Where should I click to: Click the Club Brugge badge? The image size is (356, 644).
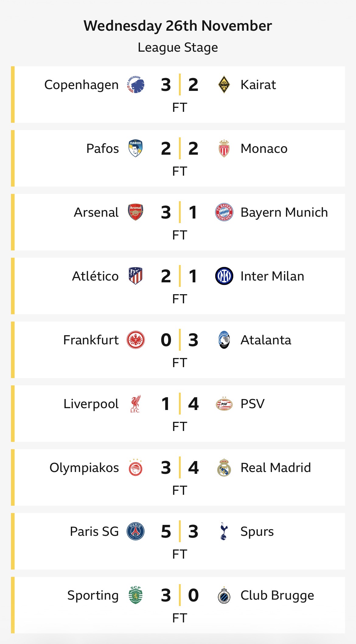(x=224, y=595)
